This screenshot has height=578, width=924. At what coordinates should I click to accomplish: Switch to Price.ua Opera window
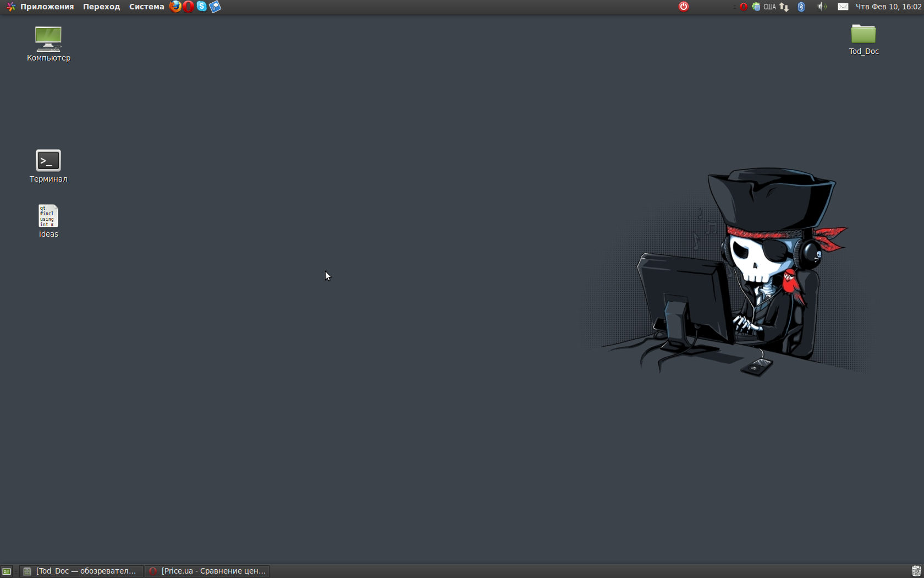[x=208, y=571]
